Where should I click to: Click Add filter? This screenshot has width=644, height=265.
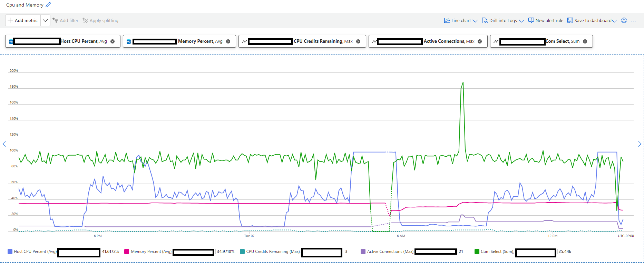[65, 20]
